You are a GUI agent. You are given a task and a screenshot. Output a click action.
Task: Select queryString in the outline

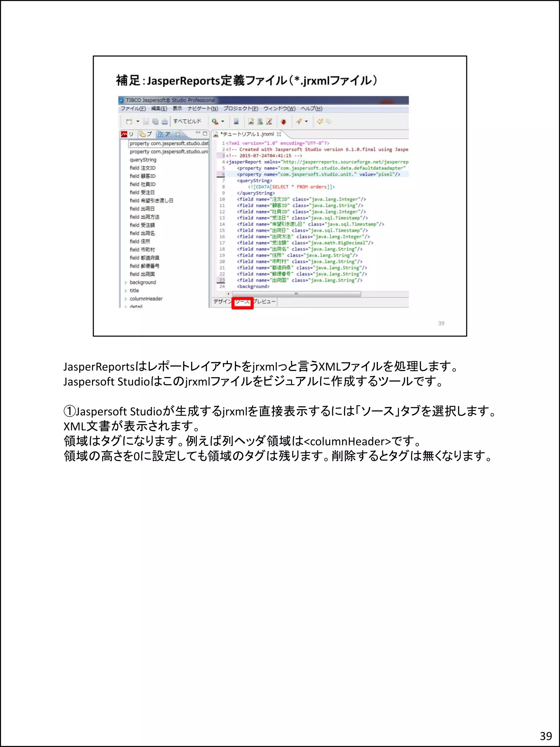[x=143, y=160]
